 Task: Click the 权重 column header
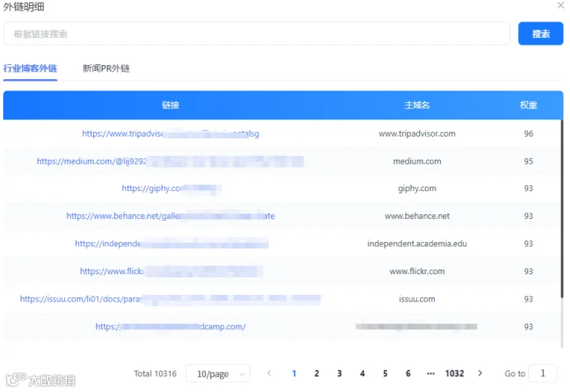[x=528, y=105]
